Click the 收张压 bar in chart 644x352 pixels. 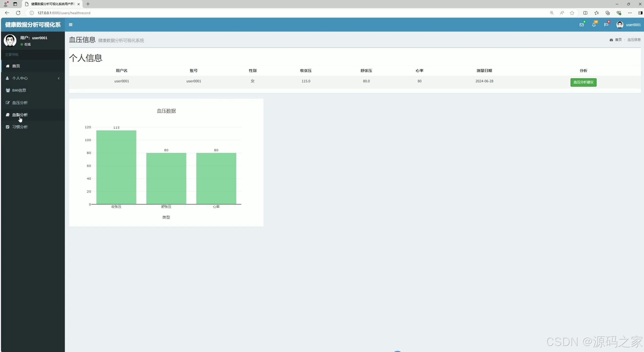pyautogui.click(x=116, y=167)
